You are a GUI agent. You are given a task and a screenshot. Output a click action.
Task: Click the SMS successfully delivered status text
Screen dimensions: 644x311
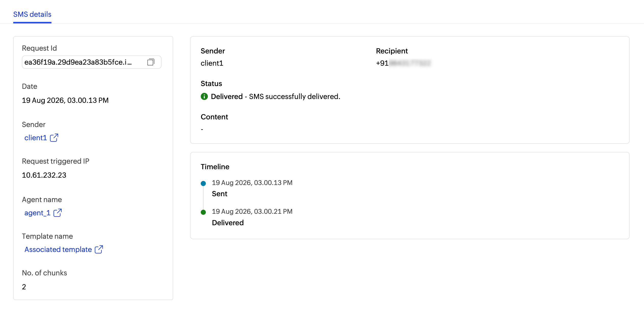295,96
